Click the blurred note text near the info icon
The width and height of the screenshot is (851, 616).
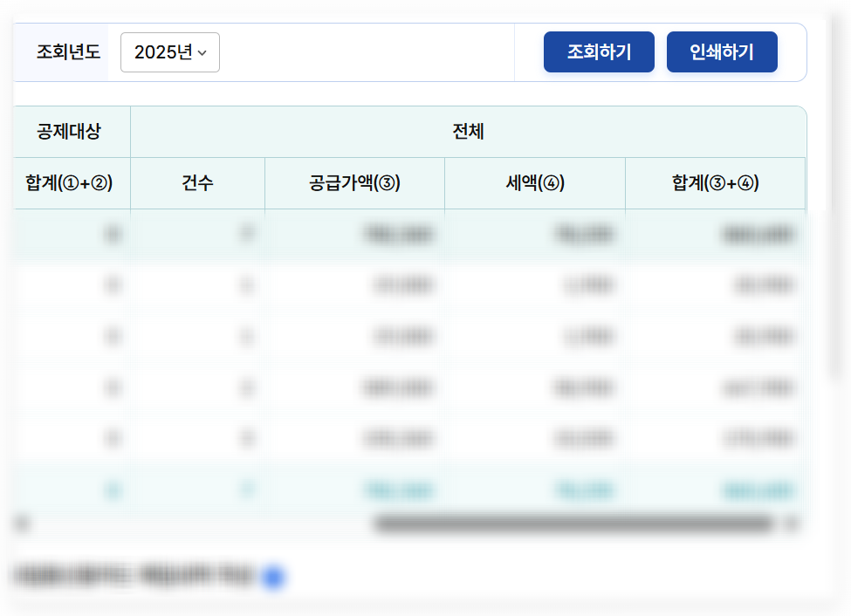pos(131,578)
